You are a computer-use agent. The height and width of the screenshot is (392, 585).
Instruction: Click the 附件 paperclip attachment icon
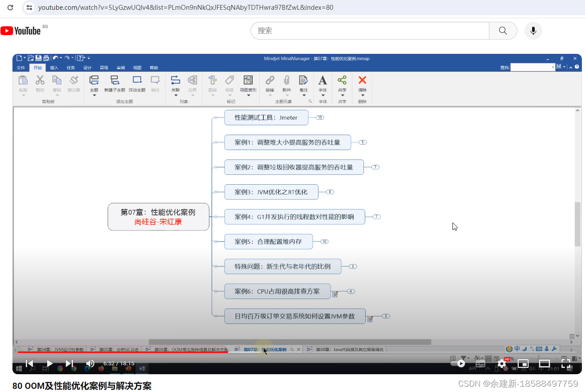point(287,80)
